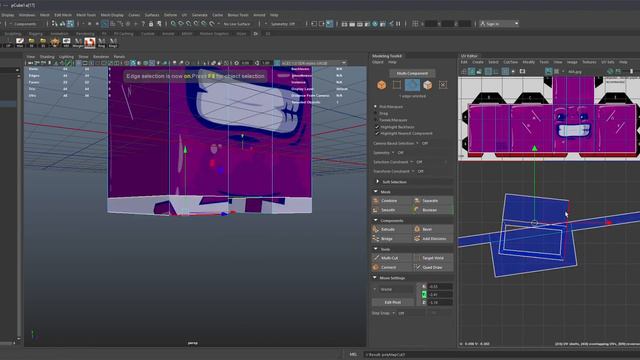Open viewport Shading menu
This screenshot has width=640, height=360.
tap(47, 57)
